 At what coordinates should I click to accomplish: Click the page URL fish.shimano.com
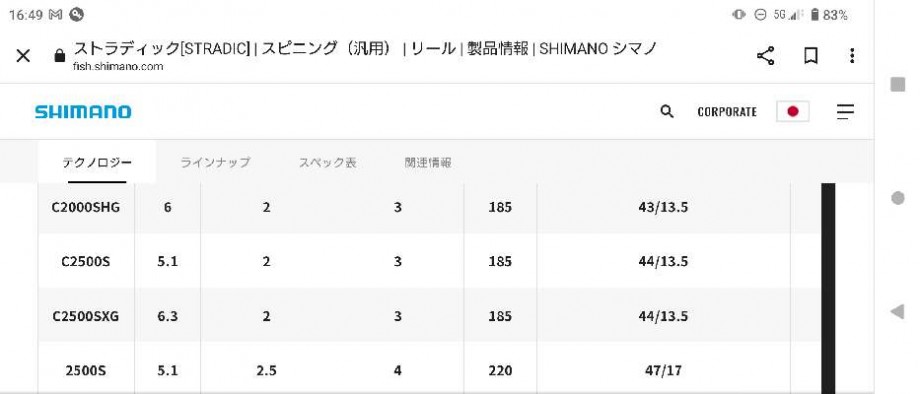pos(118,67)
